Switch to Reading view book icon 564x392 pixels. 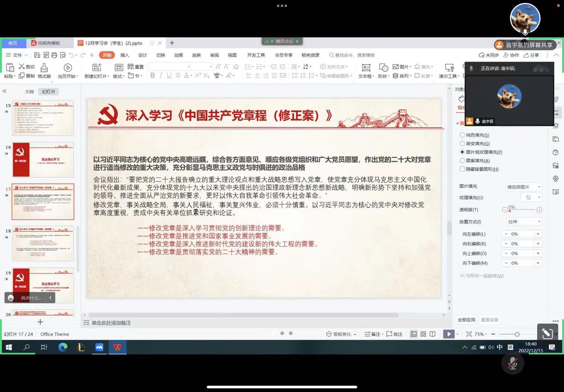[x=433, y=334]
